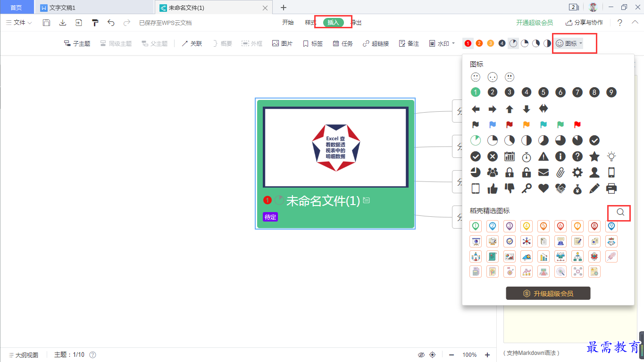This screenshot has width=644, height=362.
Task: Insert the smiling face icon
Action: pyautogui.click(x=476, y=77)
